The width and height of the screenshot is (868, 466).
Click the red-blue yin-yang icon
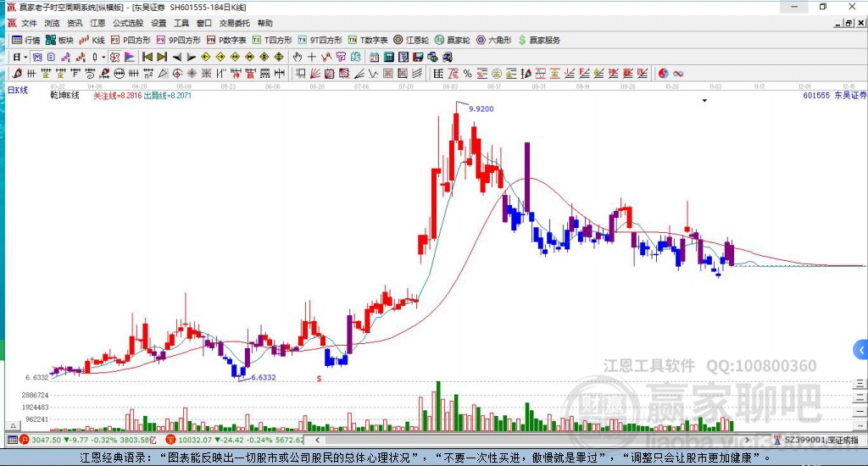point(663,74)
